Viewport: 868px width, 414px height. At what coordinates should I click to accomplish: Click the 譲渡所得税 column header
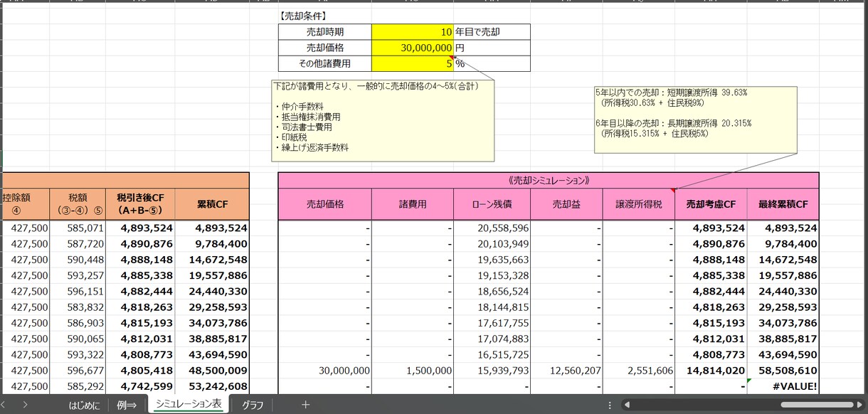(638, 204)
